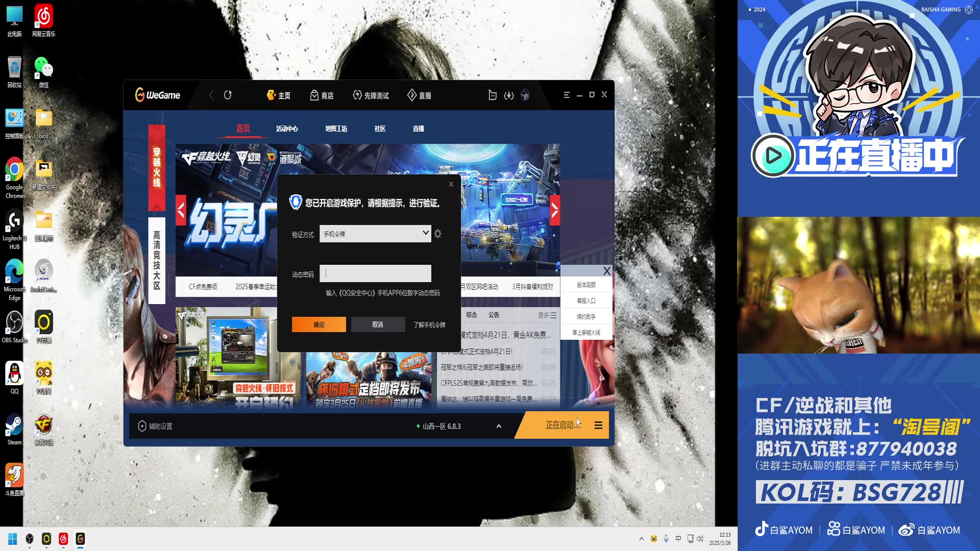Click WeGame icon in the taskbar

coord(80,539)
